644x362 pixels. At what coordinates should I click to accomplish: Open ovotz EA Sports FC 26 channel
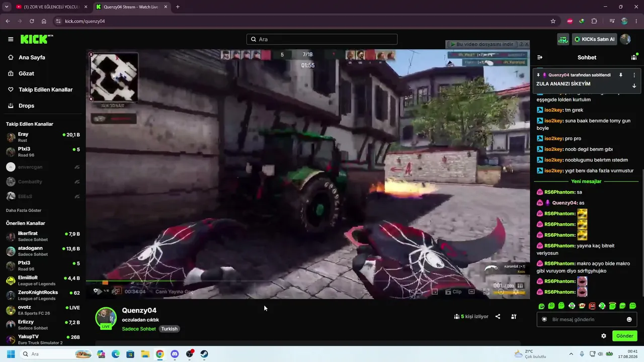click(42, 310)
